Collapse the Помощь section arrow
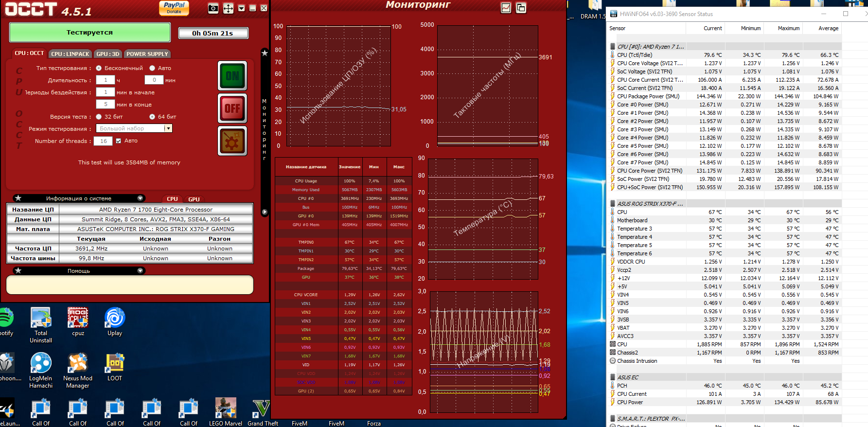This screenshot has width=868, height=427. tap(140, 270)
